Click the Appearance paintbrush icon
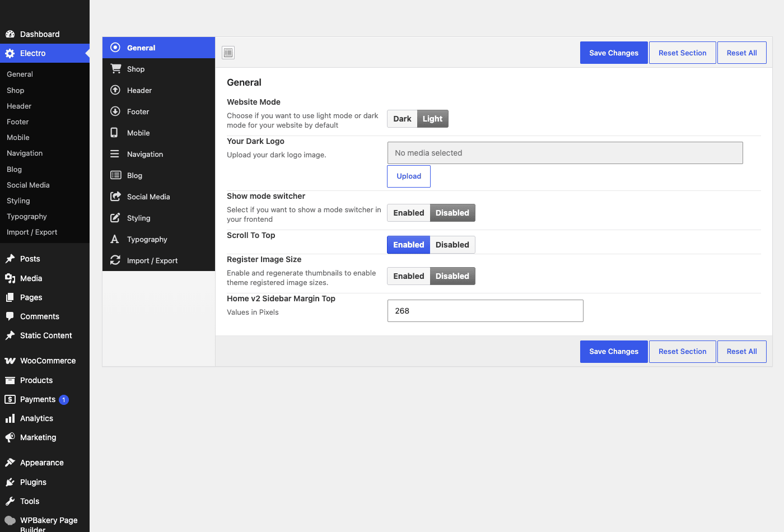784x532 pixels. (10, 463)
